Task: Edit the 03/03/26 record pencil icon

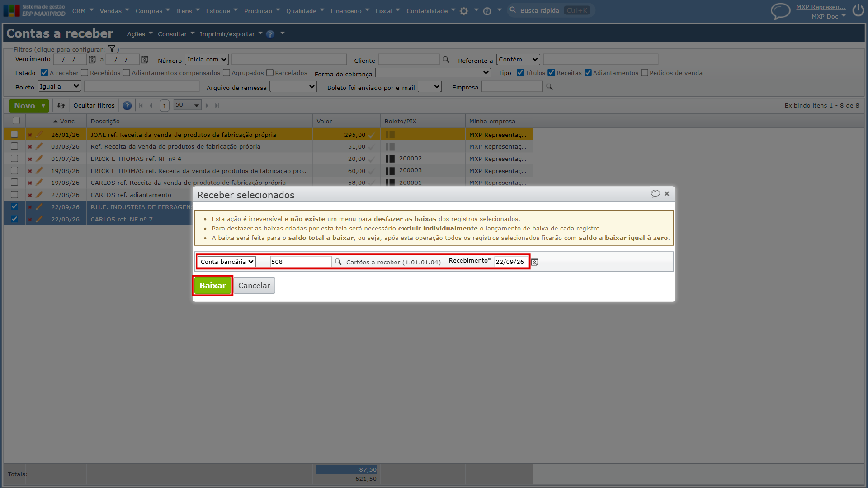Action: [39, 146]
